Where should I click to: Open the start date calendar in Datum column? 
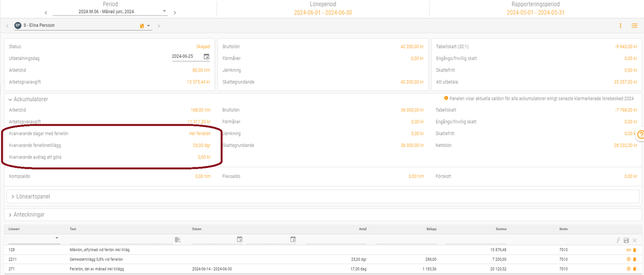click(x=240, y=239)
